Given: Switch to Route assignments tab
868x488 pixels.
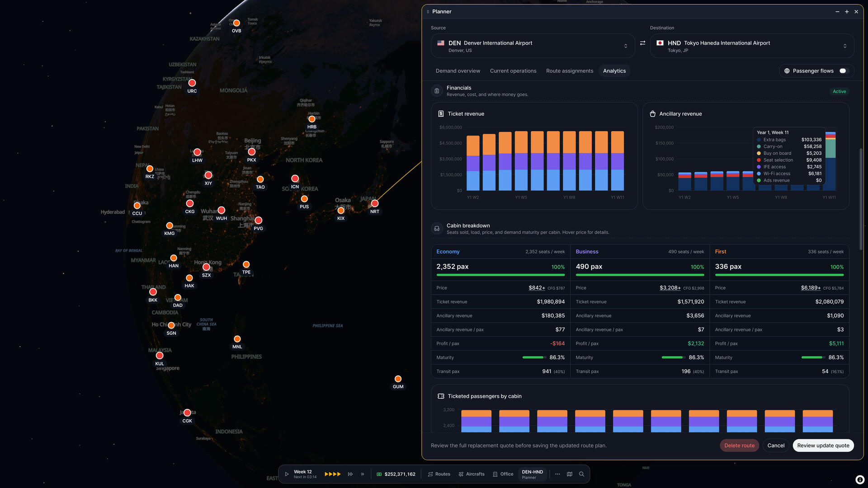Looking at the screenshot, I should tap(570, 71).
